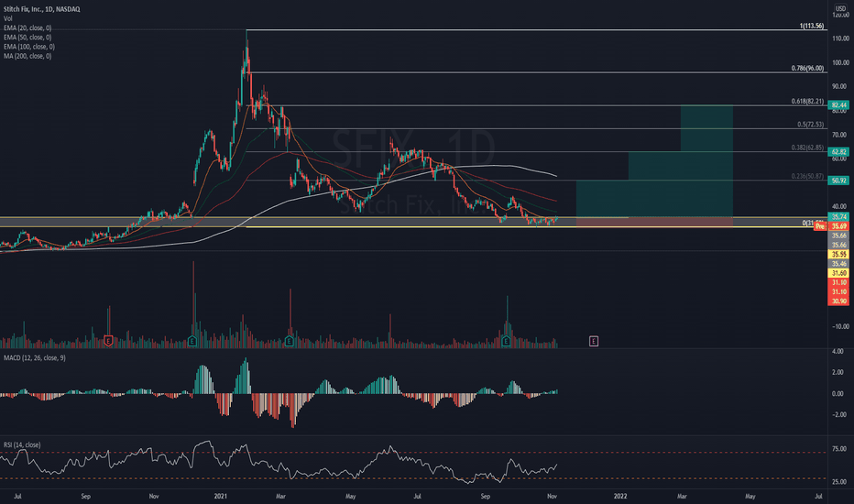Click the 4.00 MACD axis label
Screen dimensions: 854x504
click(x=839, y=352)
